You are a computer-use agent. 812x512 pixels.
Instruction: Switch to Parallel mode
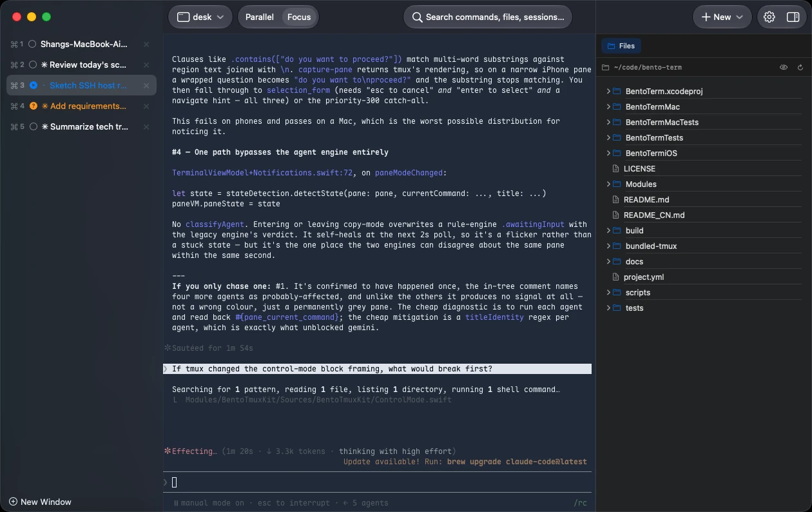[260, 17]
